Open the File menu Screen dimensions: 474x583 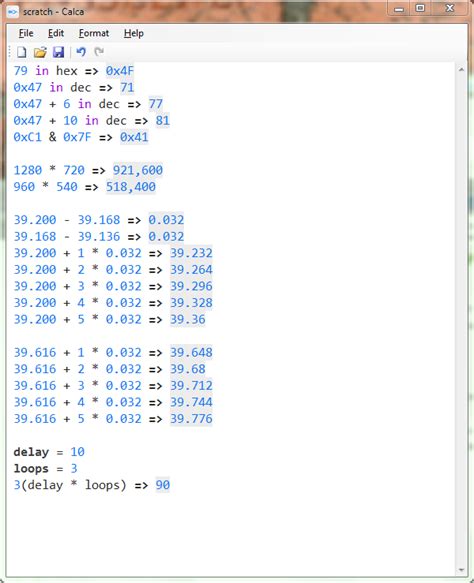point(26,33)
